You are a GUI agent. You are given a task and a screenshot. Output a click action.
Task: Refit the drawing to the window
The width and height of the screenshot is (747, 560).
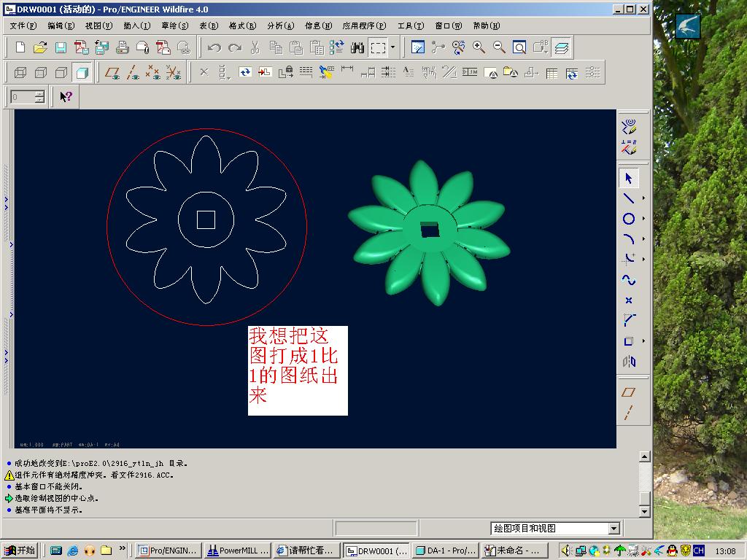[x=519, y=47]
